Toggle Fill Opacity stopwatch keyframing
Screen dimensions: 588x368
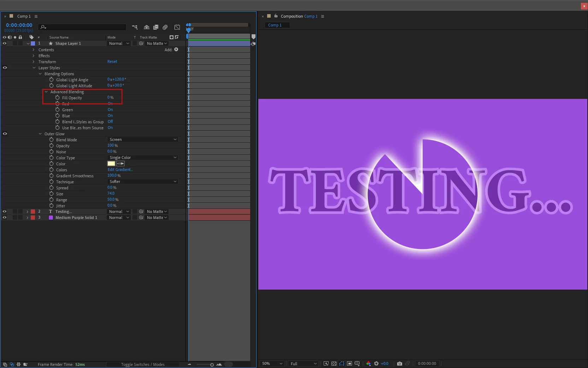[x=58, y=97]
